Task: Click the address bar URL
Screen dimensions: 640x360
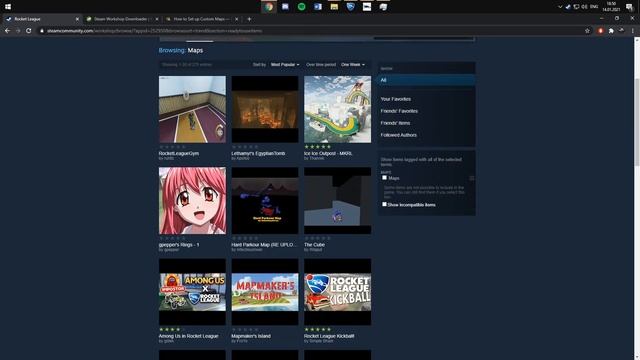Action: (x=154, y=31)
